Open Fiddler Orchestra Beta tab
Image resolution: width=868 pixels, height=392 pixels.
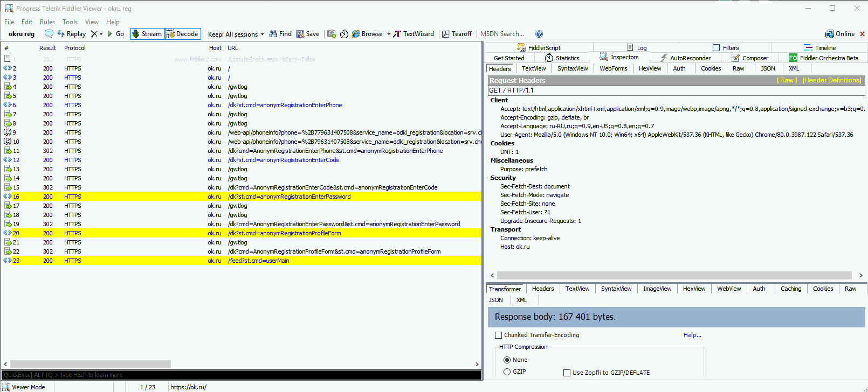tap(824, 58)
